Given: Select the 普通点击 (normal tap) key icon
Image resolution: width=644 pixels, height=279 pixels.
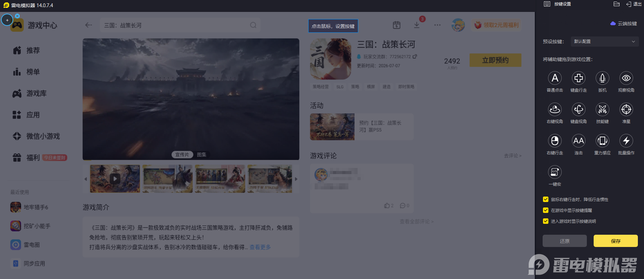Looking at the screenshot, I should (x=555, y=78).
